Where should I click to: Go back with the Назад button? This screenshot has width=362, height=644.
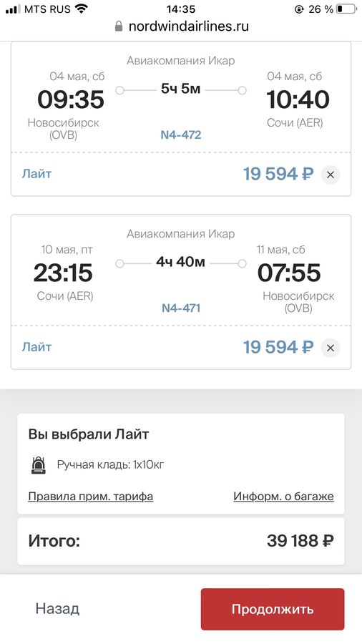(x=57, y=608)
